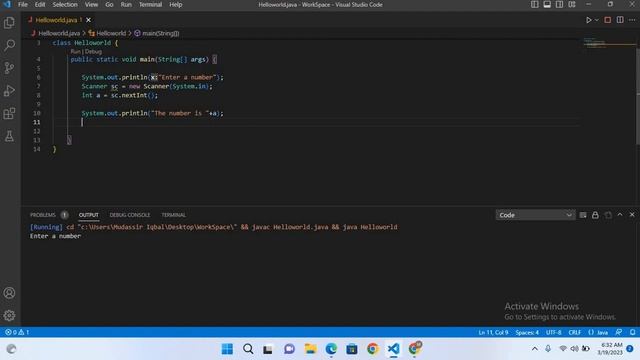Toggle primary side bar layout icon
640x360 pixels.
(534, 4)
